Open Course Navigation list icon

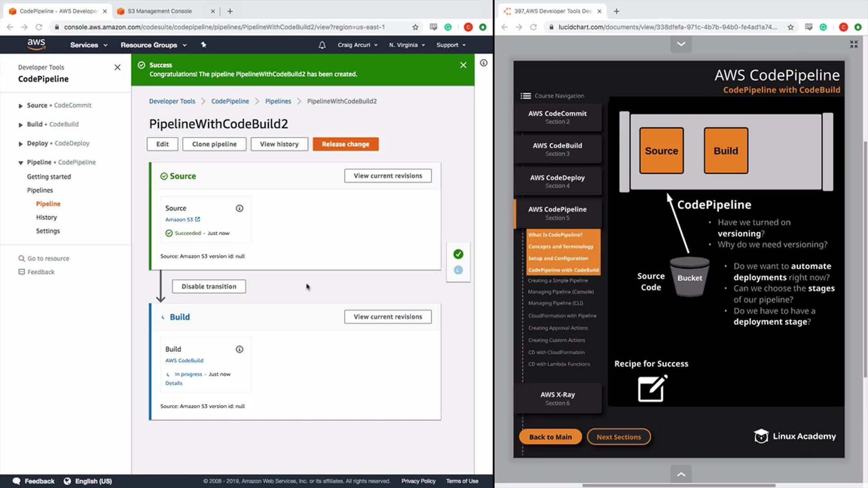tap(525, 96)
